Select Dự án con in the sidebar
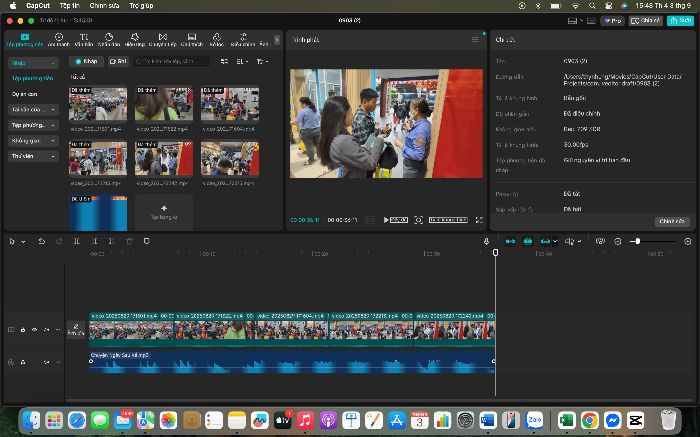 click(25, 94)
